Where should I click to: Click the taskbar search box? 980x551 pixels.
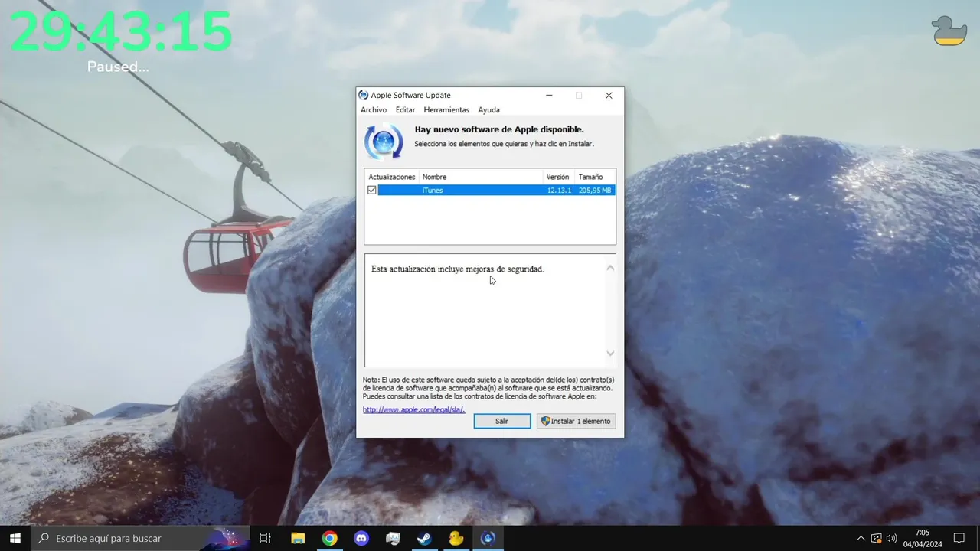[x=140, y=538]
